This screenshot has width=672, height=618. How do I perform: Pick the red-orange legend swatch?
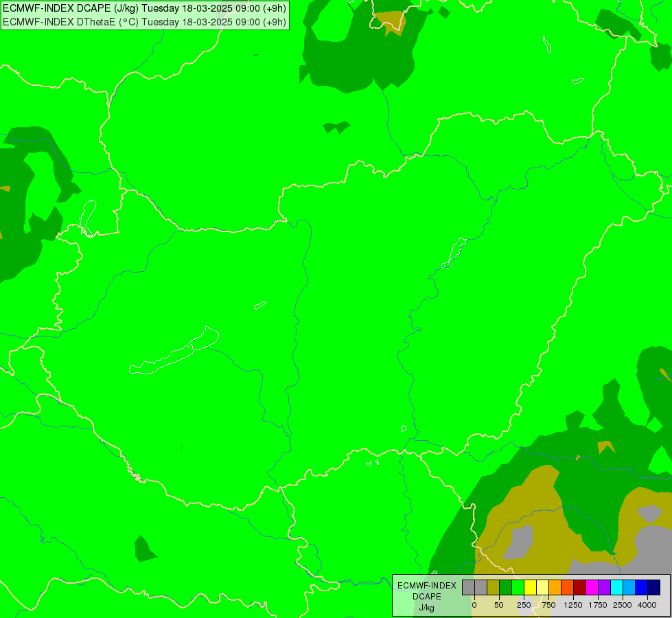click(x=568, y=587)
